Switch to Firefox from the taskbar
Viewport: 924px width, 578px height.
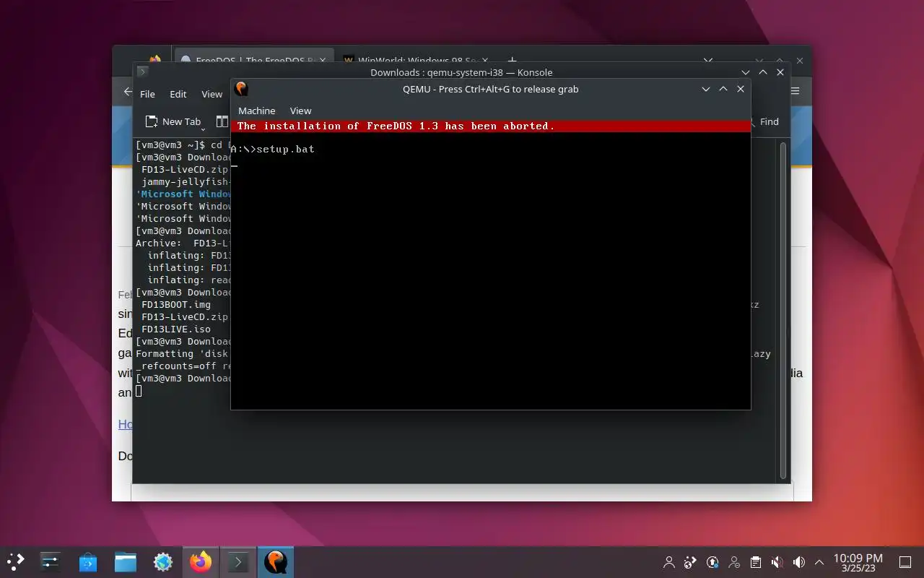tap(201, 561)
